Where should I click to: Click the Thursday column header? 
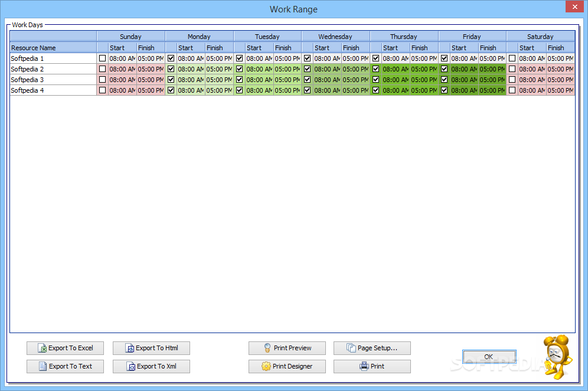tap(404, 37)
